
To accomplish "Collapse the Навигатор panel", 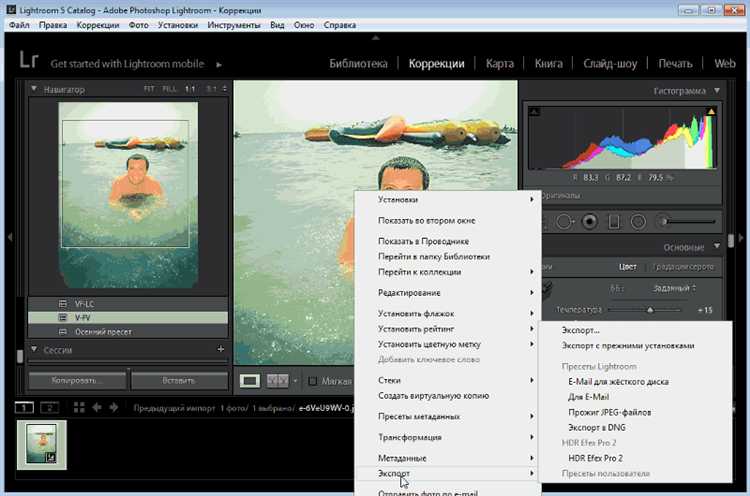I will pyautogui.click(x=34, y=90).
